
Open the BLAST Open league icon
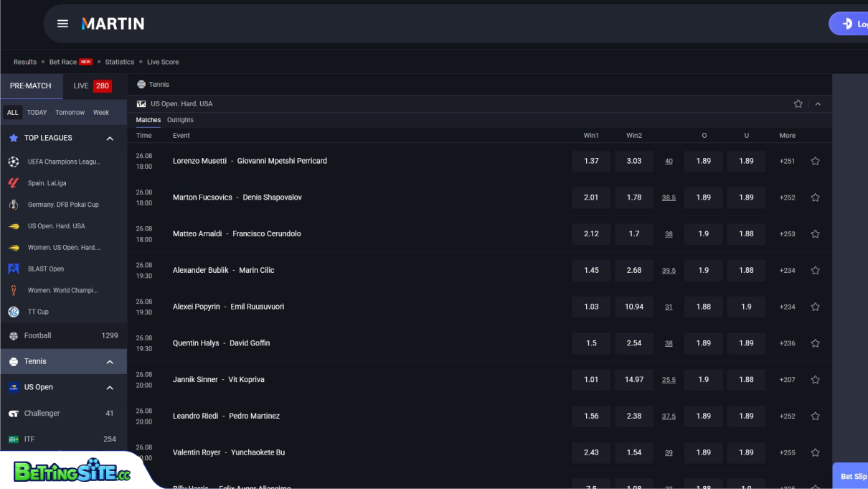click(x=14, y=269)
